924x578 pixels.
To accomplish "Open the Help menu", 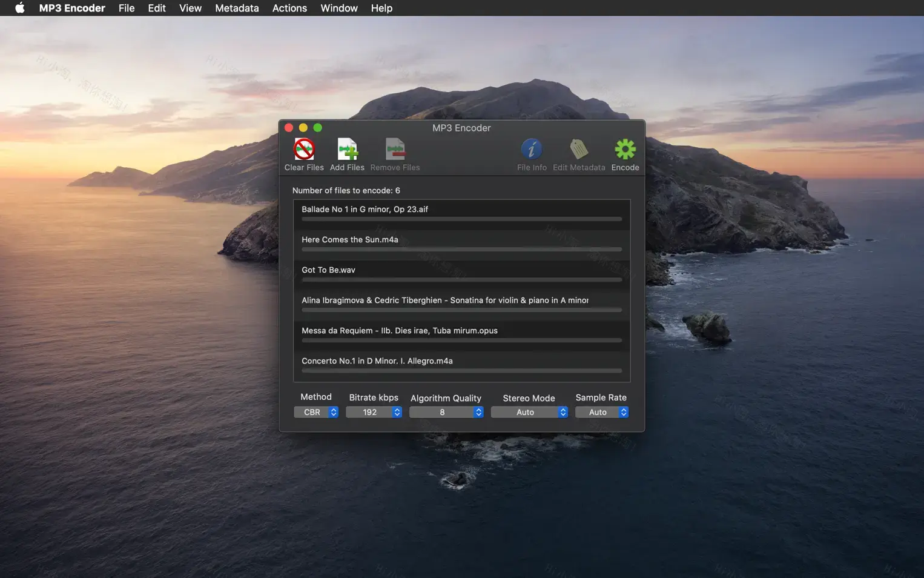I will (x=381, y=8).
